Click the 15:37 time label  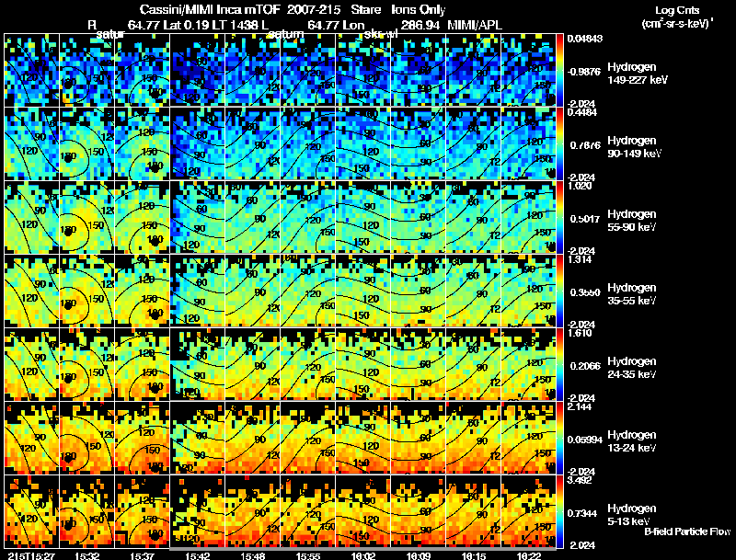[143, 555]
